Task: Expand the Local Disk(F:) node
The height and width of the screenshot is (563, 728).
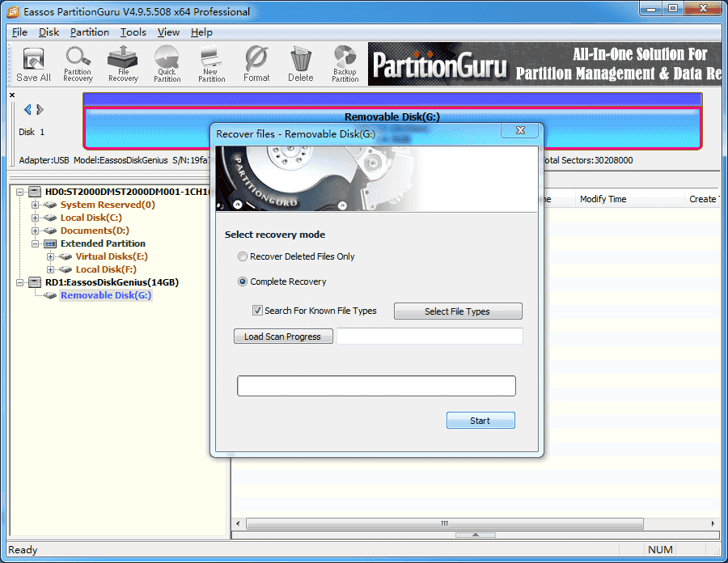Action: pos(50,269)
